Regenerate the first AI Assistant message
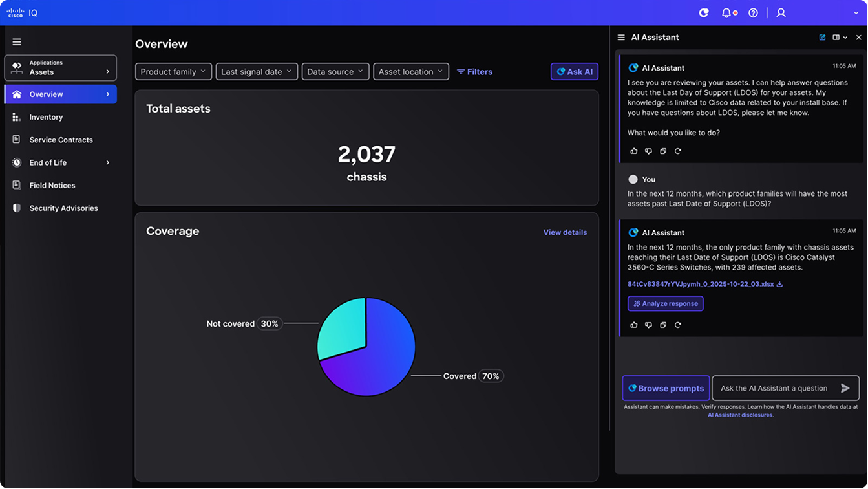The height and width of the screenshot is (489, 868). (678, 151)
